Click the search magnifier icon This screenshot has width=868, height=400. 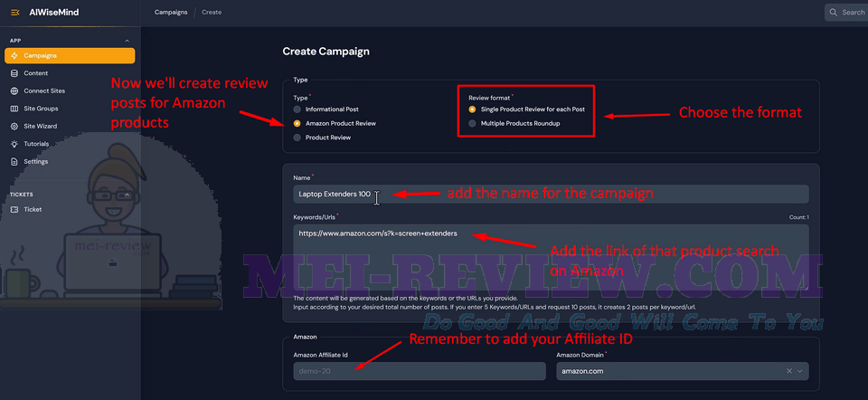(x=834, y=12)
